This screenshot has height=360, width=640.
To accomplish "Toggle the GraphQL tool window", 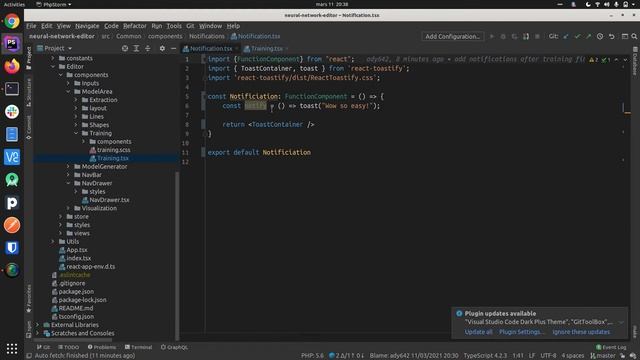I will click(x=174, y=347).
